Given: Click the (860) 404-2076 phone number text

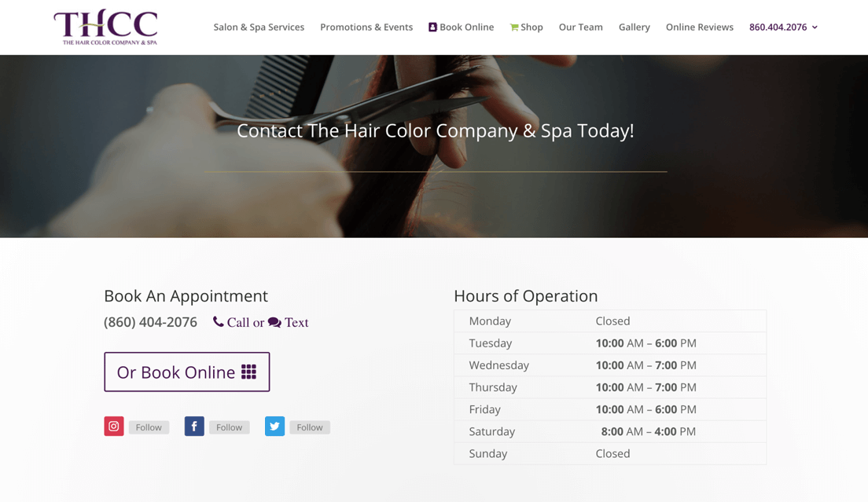Looking at the screenshot, I should [150, 321].
